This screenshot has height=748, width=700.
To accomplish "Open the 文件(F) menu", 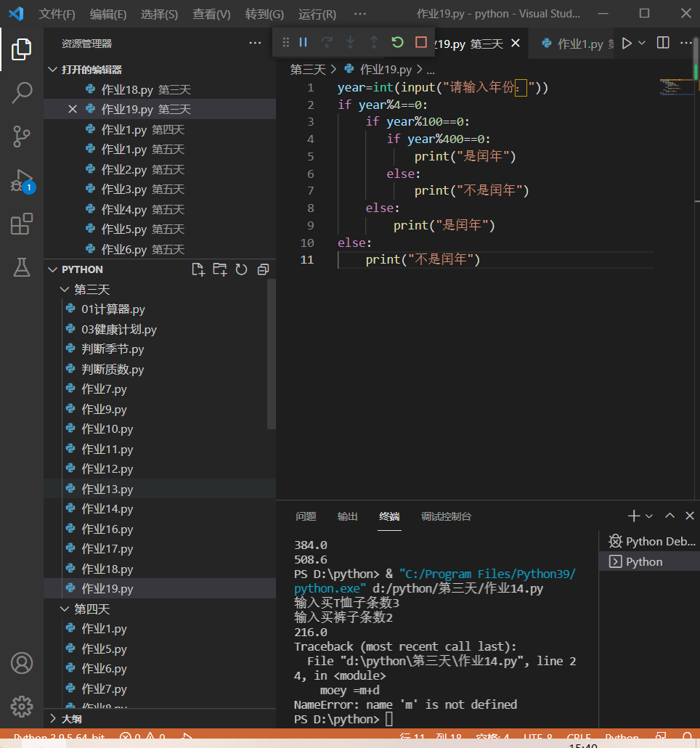I will (57, 15).
